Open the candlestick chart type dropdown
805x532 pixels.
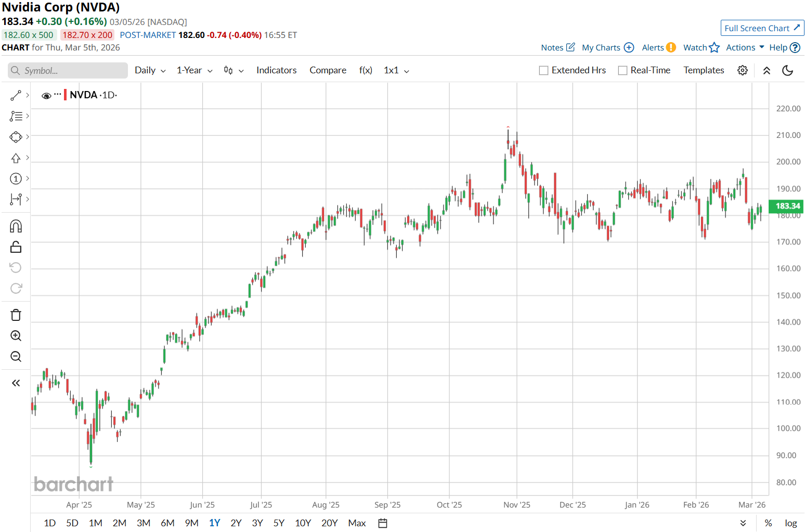233,70
